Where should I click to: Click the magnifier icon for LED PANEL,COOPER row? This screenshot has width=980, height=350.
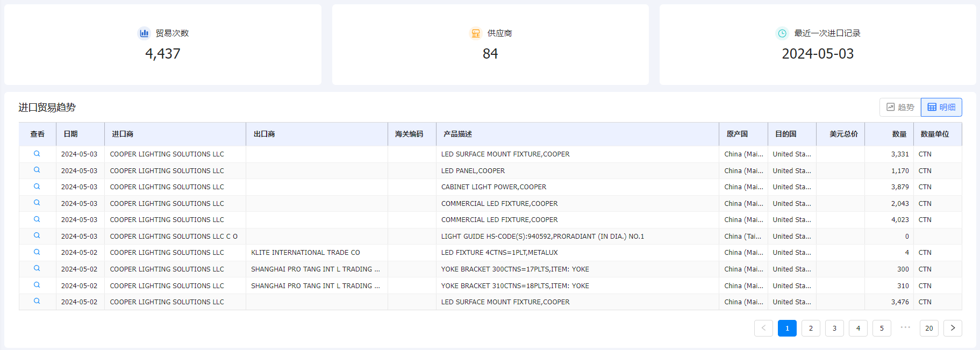[x=37, y=170]
